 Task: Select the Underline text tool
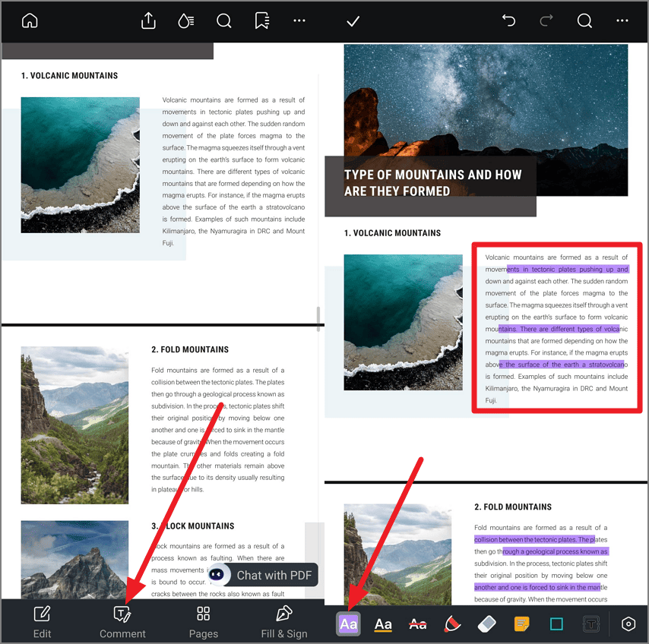[383, 623]
